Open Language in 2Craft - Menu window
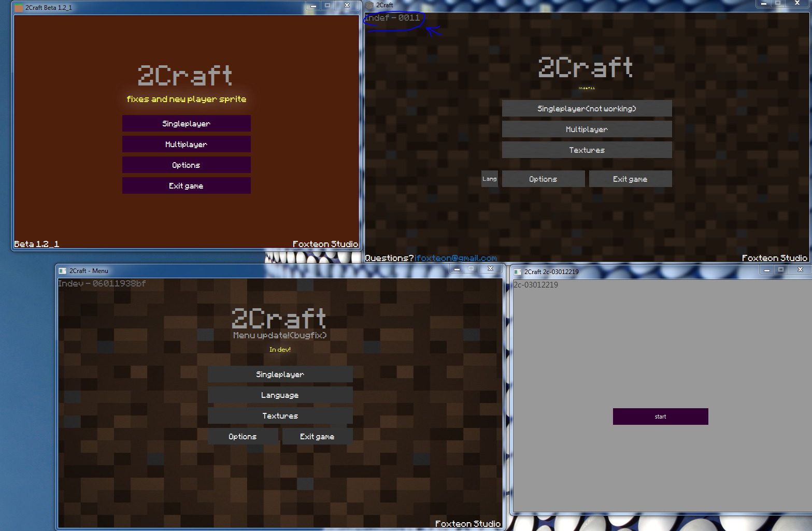 point(280,395)
